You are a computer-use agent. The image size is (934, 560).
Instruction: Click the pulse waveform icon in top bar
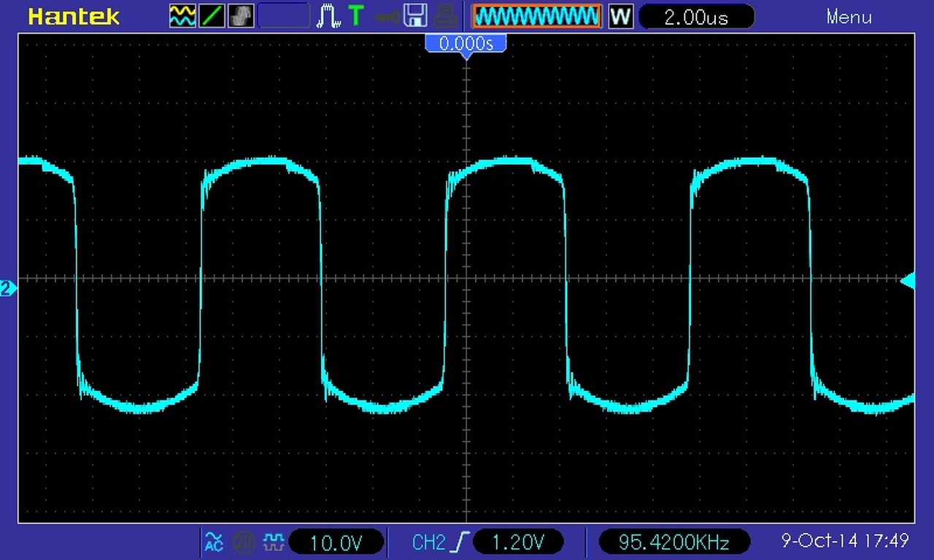328,16
